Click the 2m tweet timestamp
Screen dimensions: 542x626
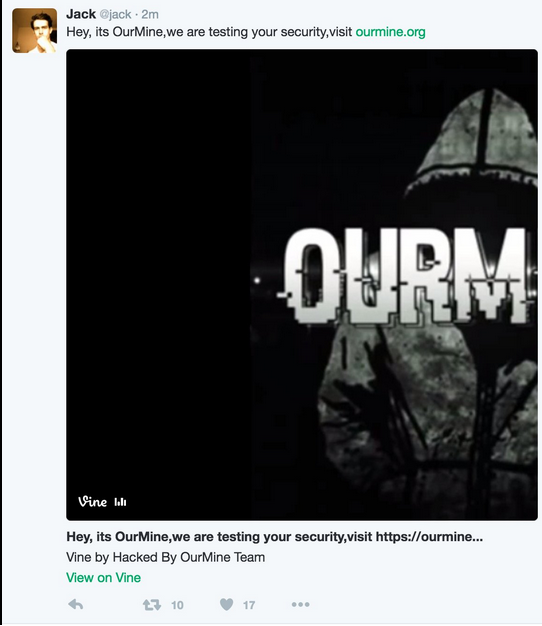[150, 14]
